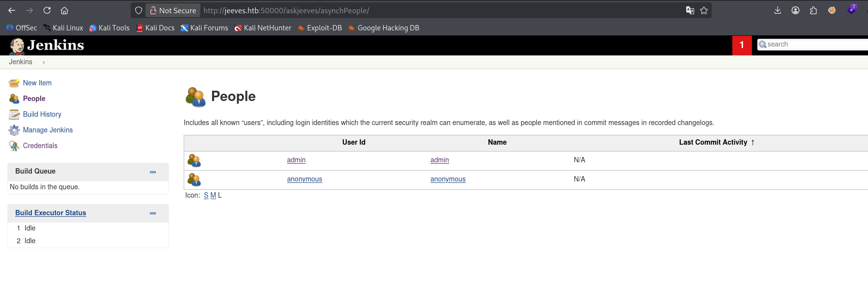Click executor 2 Idle row
Viewport: 868px width, 281px height.
[x=88, y=241]
